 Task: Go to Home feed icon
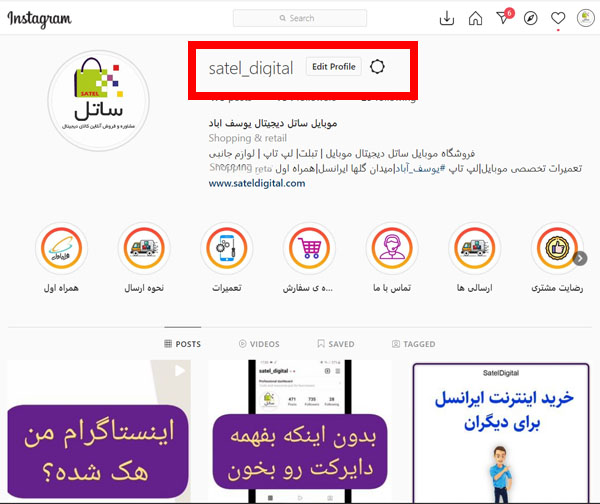pyautogui.click(x=475, y=18)
